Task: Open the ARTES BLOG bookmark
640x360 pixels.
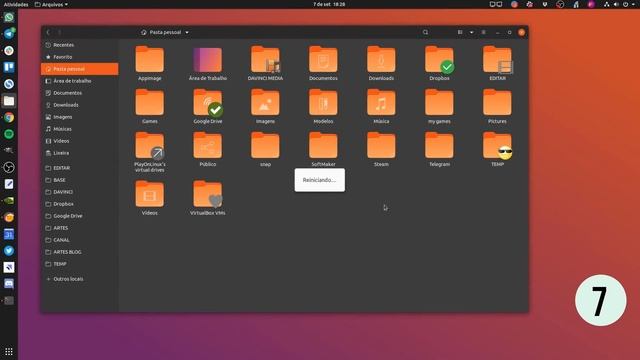Action: coord(80,252)
